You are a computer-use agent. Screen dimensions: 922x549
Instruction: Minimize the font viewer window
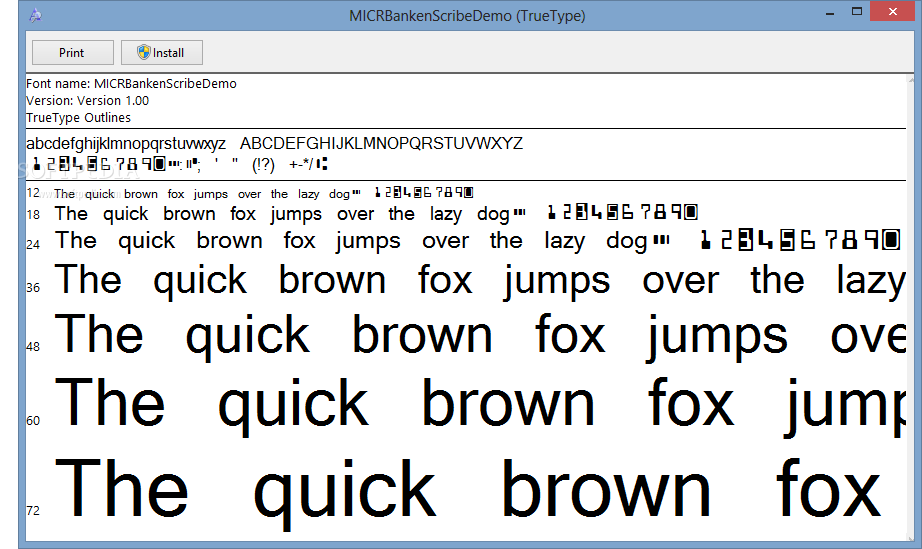pos(830,12)
